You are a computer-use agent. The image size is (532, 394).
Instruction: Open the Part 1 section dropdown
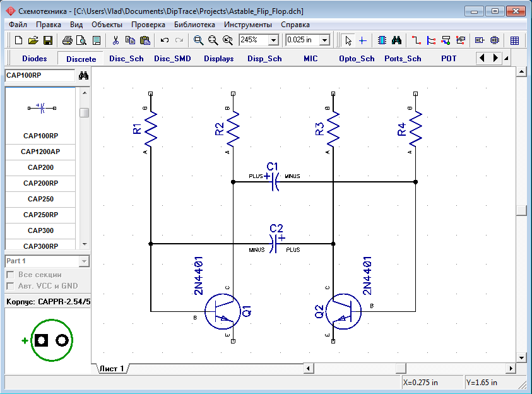pos(84,261)
